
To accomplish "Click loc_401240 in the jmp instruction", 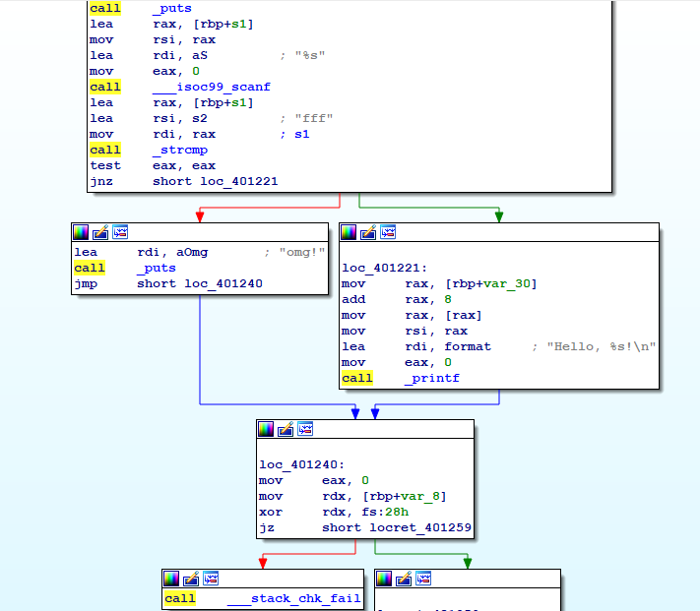I will pyautogui.click(x=223, y=283).
